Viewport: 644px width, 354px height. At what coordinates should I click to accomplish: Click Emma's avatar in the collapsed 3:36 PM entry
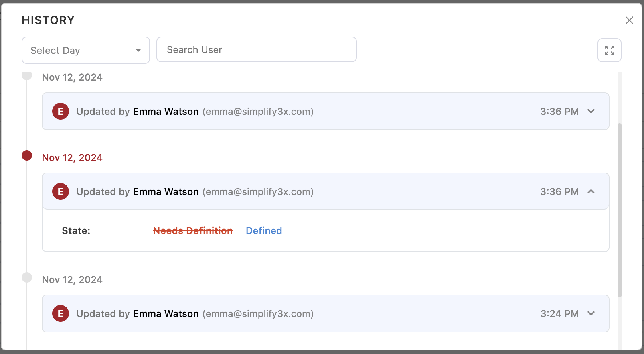[61, 112]
